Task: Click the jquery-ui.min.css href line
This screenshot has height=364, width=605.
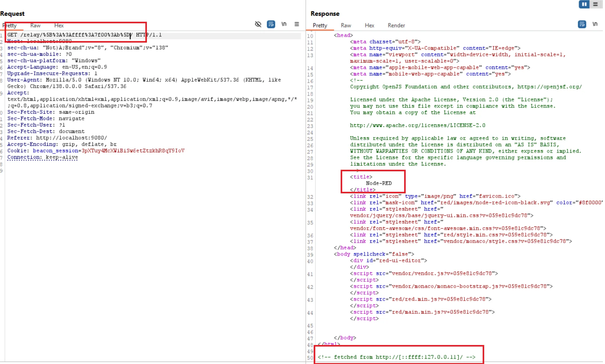Action: click(x=442, y=215)
